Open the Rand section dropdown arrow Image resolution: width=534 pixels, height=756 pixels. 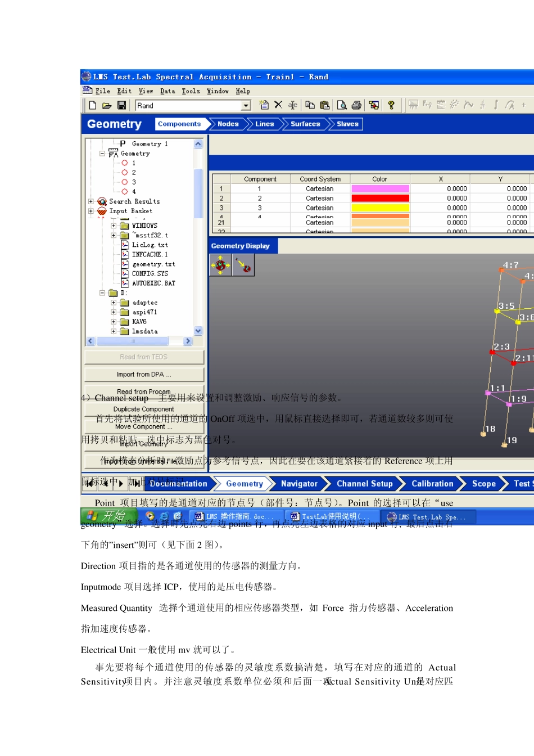point(246,105)
